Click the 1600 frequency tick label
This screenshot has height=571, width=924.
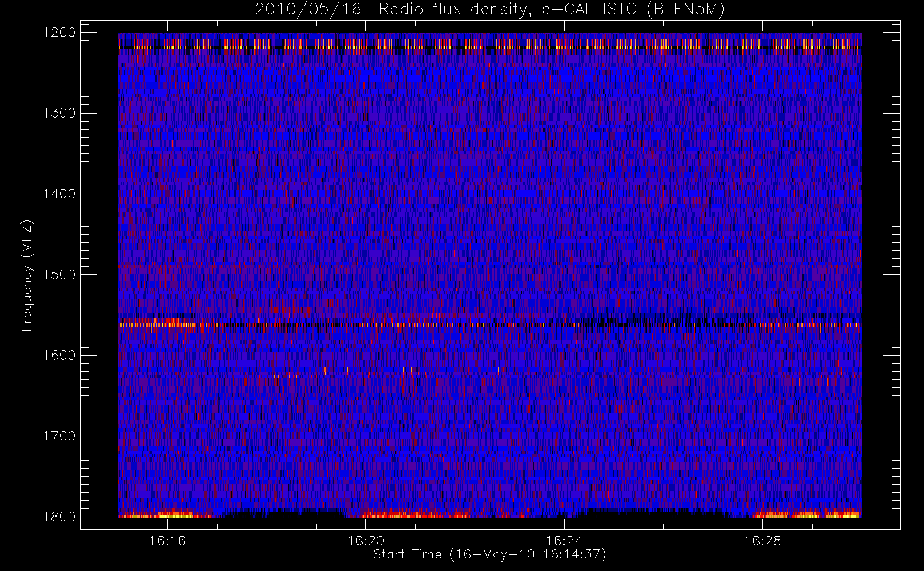coord(59,355)
